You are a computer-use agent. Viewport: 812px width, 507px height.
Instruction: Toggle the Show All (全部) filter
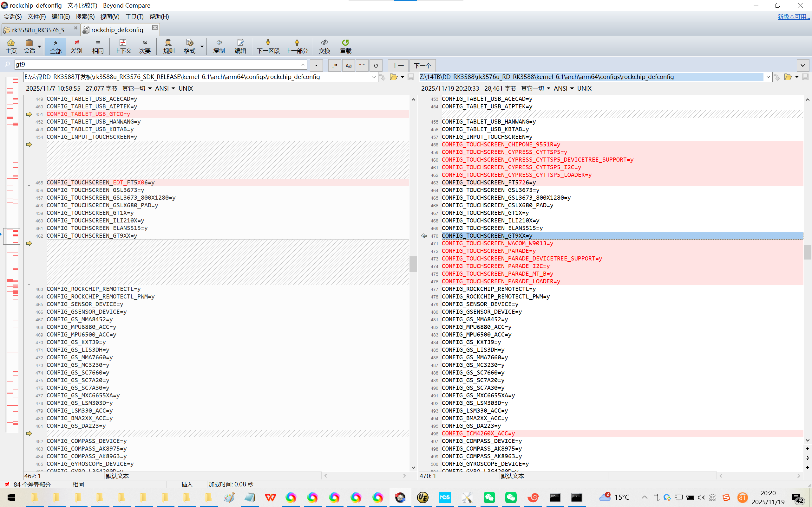(x=56, y=46)
